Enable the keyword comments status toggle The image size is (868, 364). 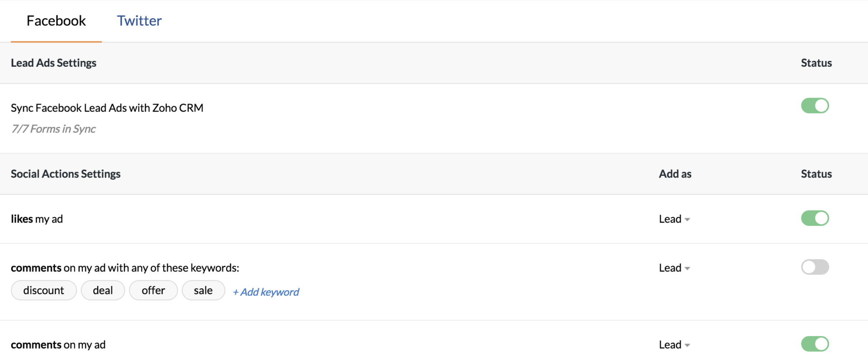tap(815, 267)
